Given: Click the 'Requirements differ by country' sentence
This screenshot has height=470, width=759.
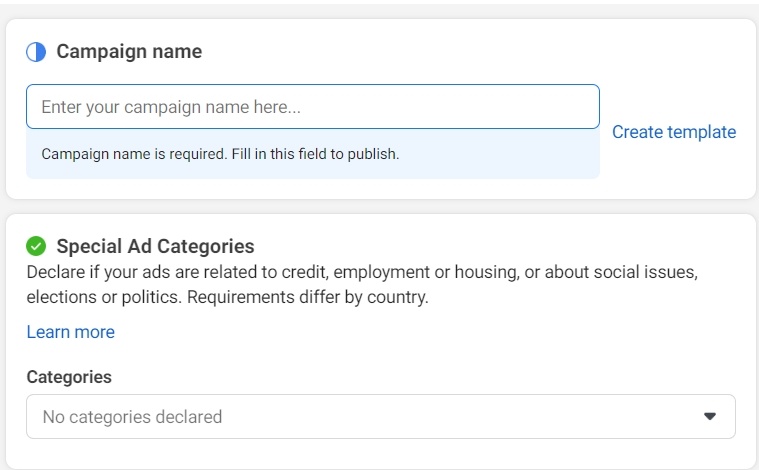Looking at the screenshot, I should [308, 297].
